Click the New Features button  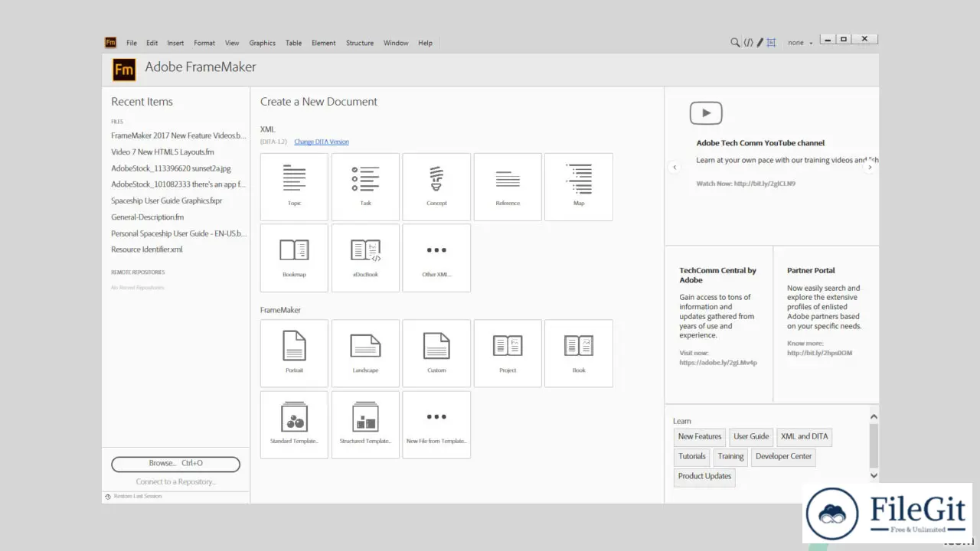pyautogui.click(x=700, y=437)
